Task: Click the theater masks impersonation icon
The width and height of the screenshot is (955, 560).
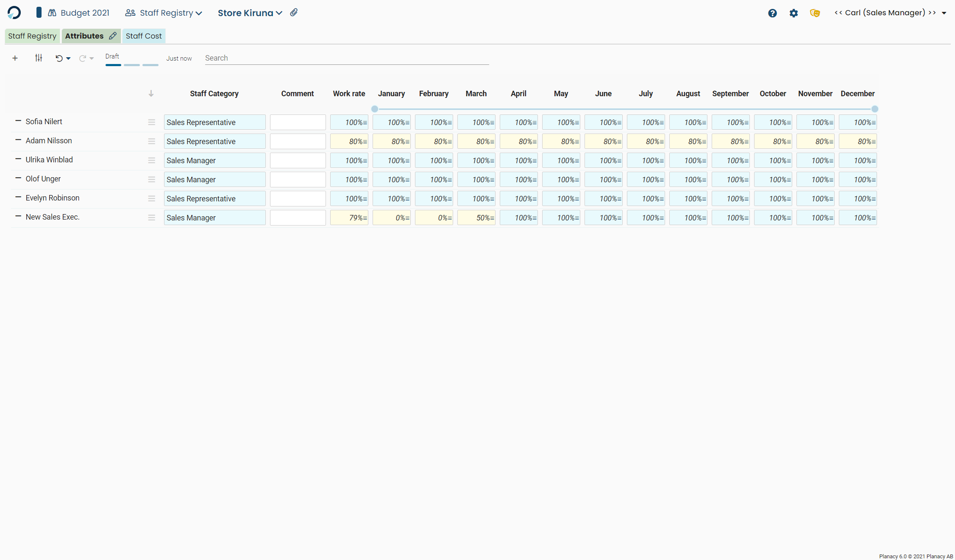Action: (x=815, y=13)
